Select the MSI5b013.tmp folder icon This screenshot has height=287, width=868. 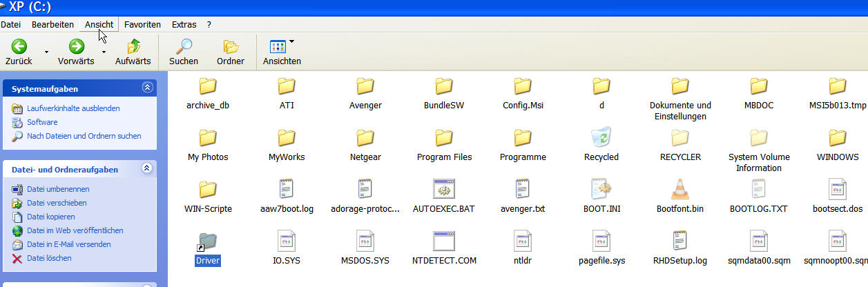click(837, 86)
